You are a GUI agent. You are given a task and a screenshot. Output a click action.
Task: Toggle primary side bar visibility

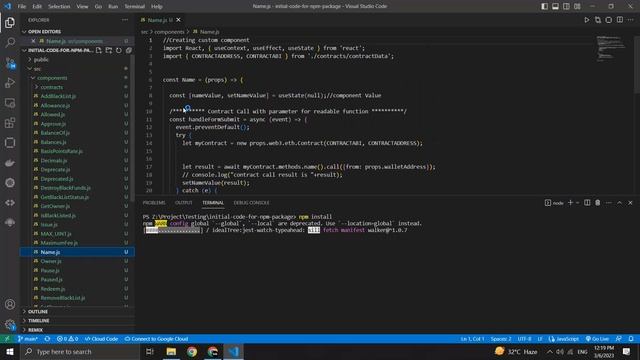[544, 6]
